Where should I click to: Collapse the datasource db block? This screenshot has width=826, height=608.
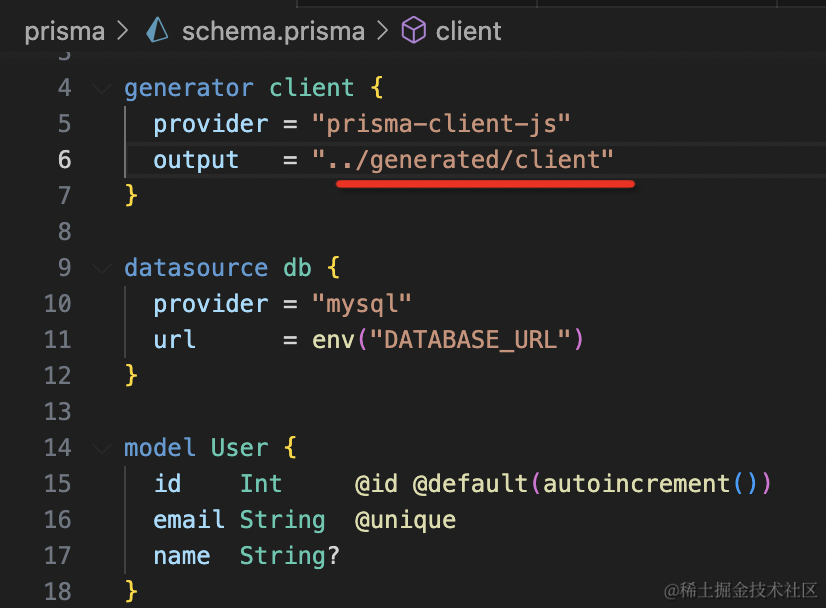[101, 268]
